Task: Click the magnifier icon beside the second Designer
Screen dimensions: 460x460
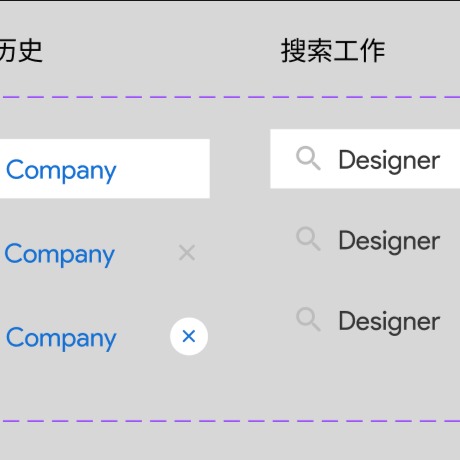Action: (308, 239)
